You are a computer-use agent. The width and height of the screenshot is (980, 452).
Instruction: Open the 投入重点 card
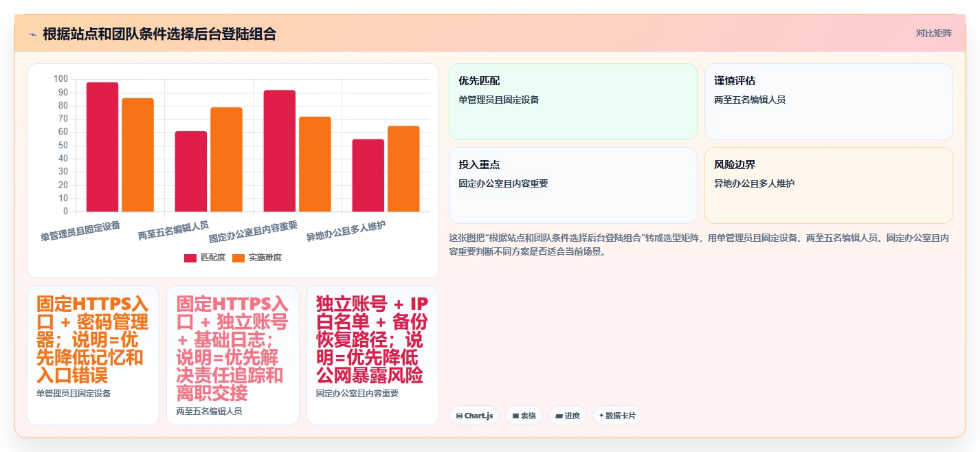(573, 185)
